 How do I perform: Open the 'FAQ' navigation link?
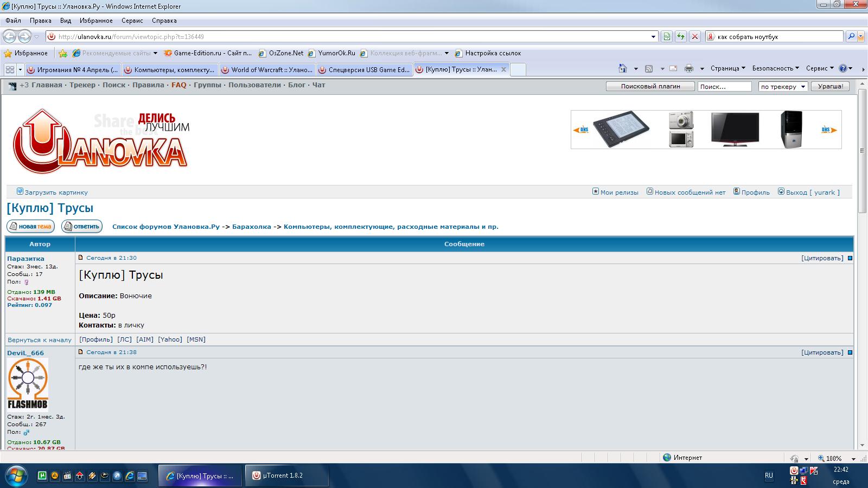tap(179, 85)
